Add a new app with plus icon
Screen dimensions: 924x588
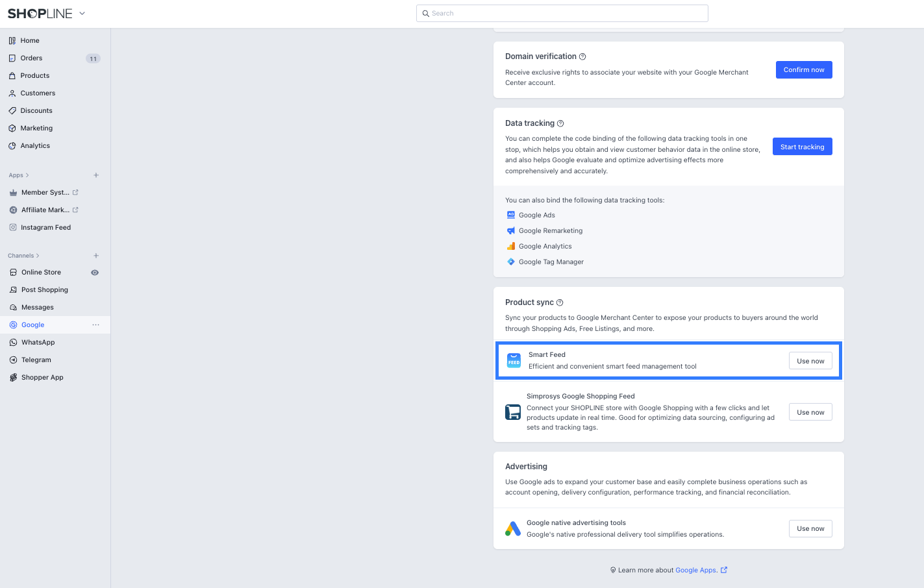[96, 175]
